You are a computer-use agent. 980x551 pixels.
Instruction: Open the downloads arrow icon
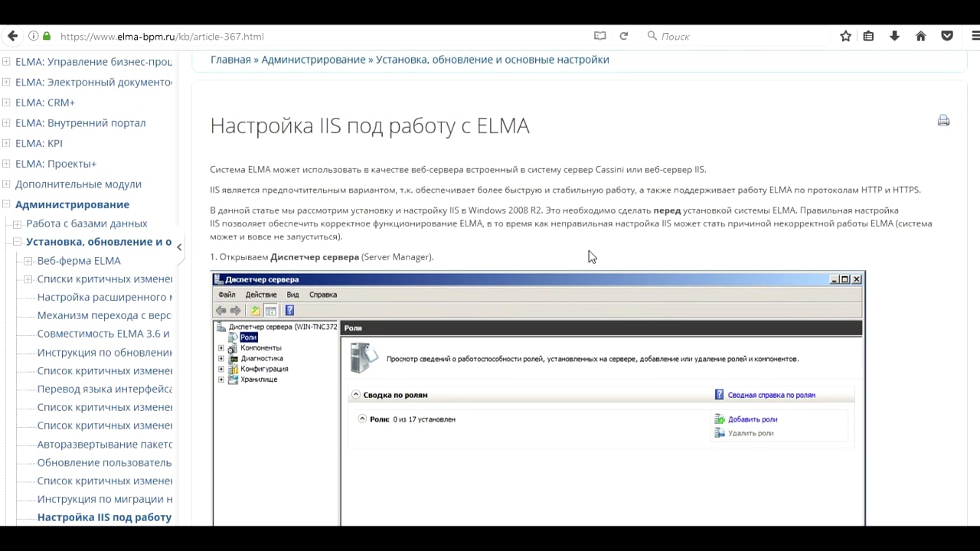click(x=894, y=36)
